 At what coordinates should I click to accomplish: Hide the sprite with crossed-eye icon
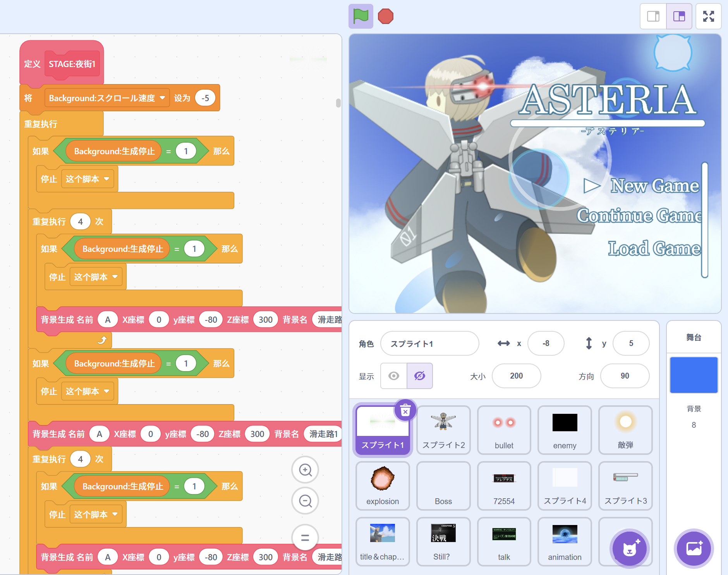[420, 376]
